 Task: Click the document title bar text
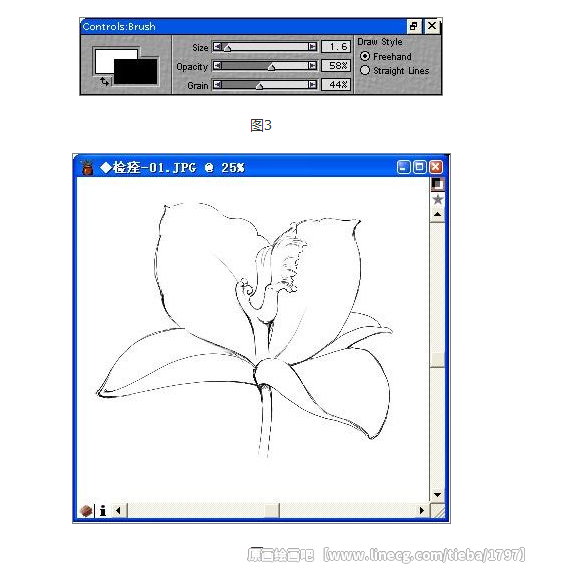point(173,168)
